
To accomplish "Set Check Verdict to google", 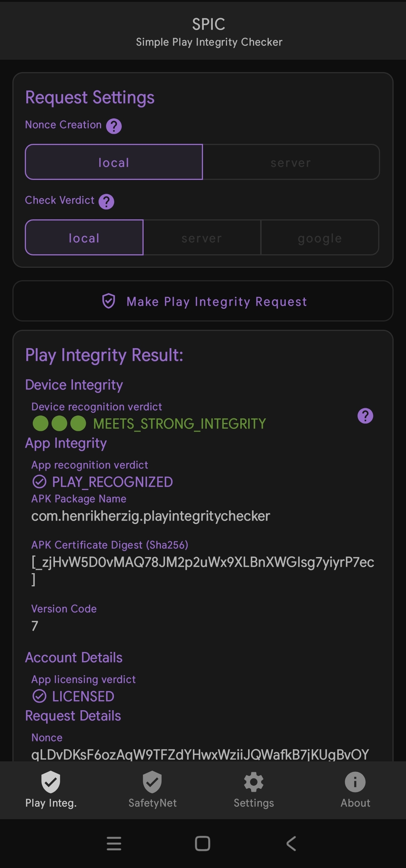I will click(x=320, y=238).
